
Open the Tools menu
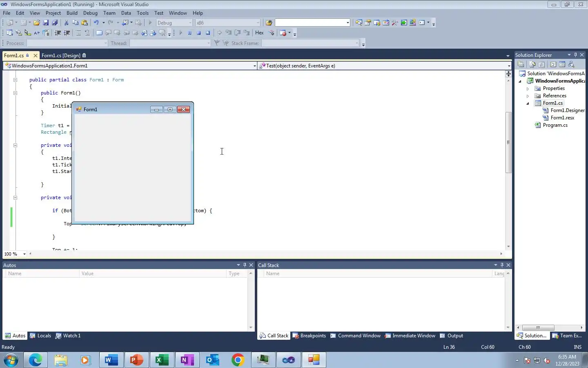[x=143, y=13]
